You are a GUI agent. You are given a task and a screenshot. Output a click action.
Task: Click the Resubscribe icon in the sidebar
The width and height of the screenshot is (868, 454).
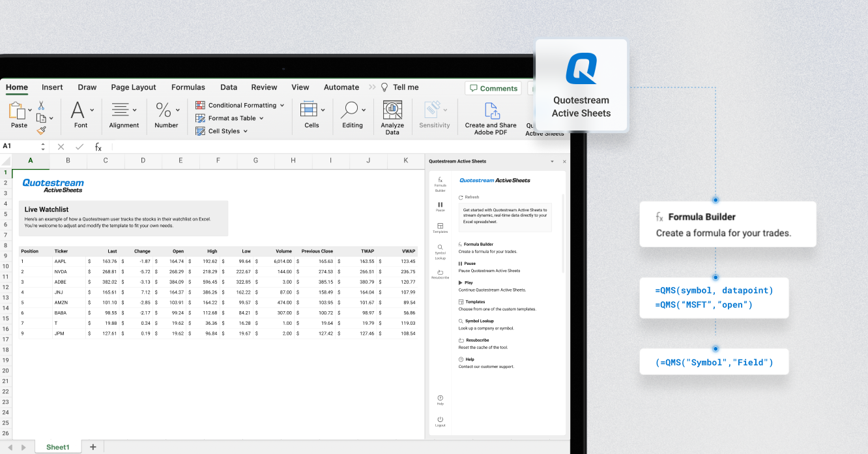(x=441, y=271)
